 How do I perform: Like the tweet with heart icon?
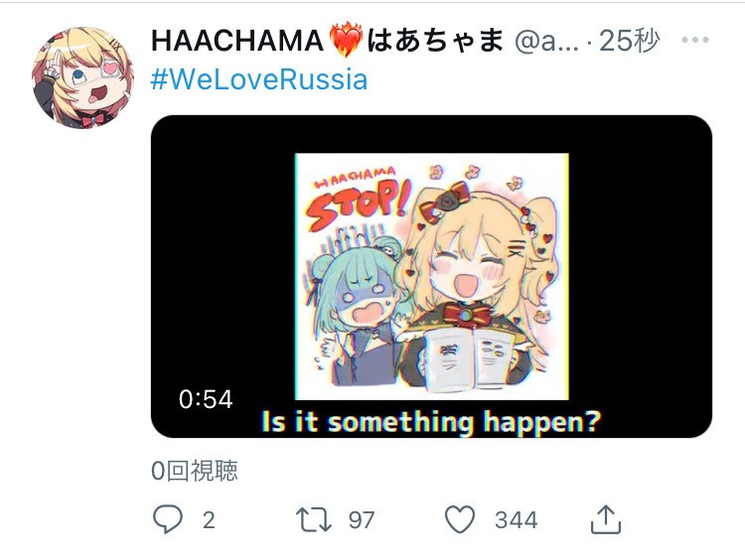[460, 519]
